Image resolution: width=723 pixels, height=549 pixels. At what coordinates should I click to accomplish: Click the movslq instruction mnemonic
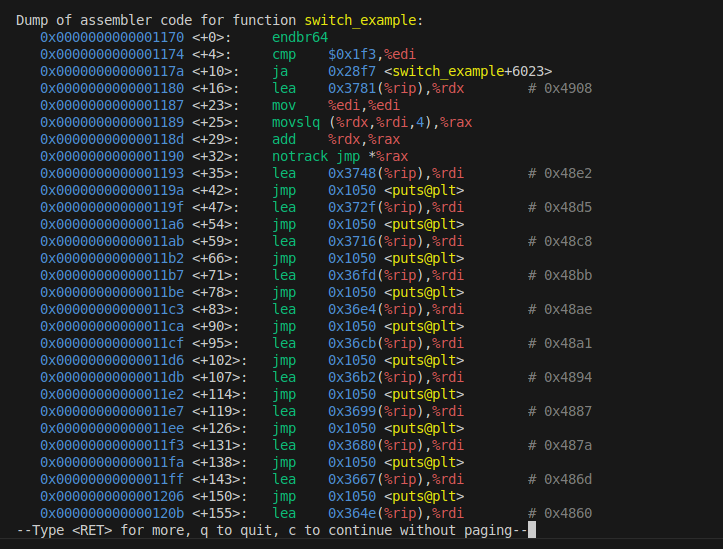[296, 122]
